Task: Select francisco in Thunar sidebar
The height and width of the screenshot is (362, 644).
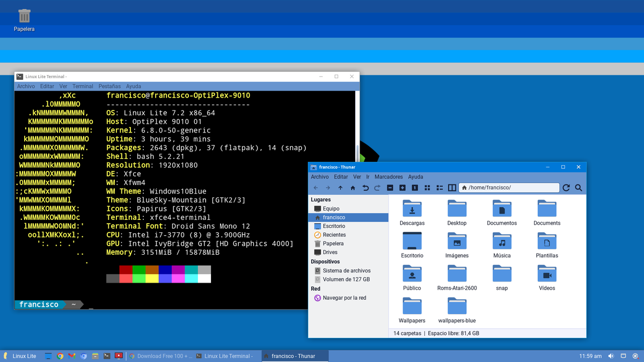Action: coord(348,217)
